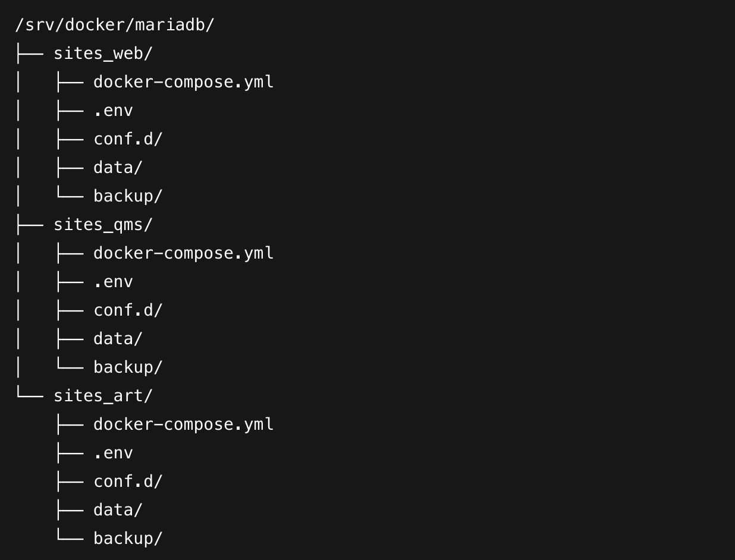Click backup/ directory in sites_web
This screenshot has height=560, width=735.
point(128,196)
